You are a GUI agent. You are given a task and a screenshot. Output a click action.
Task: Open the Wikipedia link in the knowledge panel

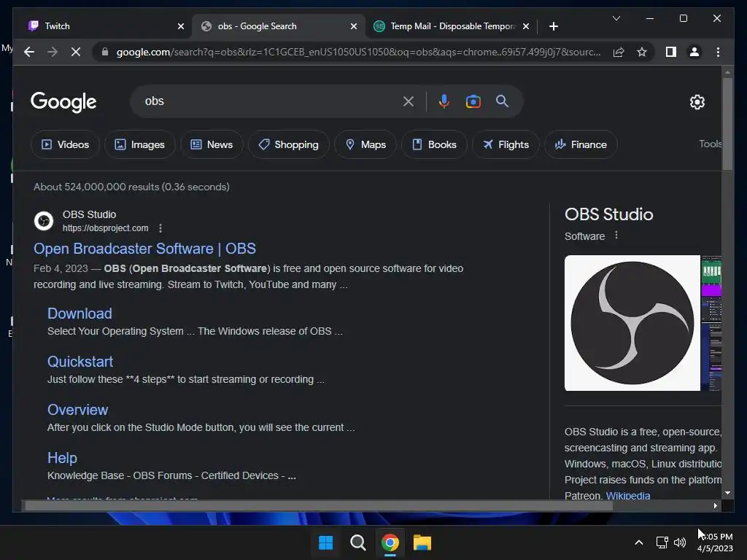click(628, 495)
